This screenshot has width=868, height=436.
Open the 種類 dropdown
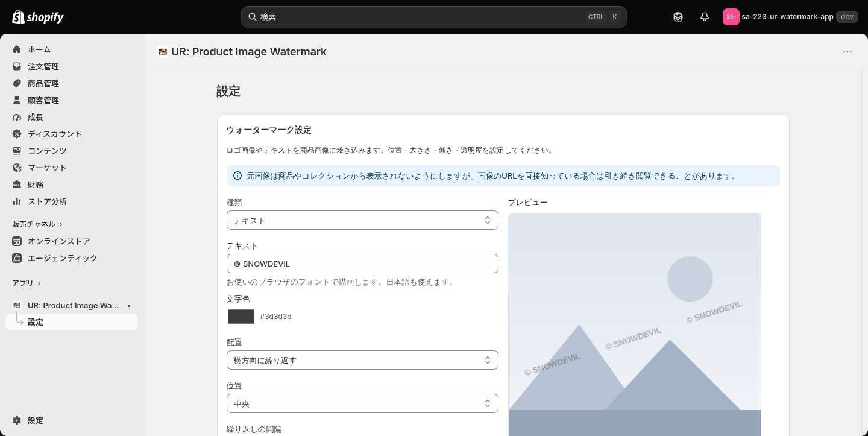coord(362,220)
